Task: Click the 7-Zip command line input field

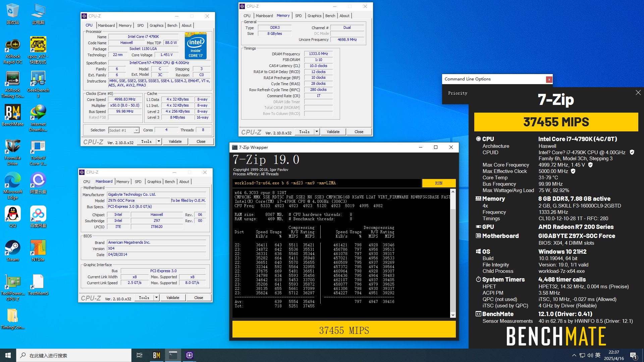Action: [327, 183]
